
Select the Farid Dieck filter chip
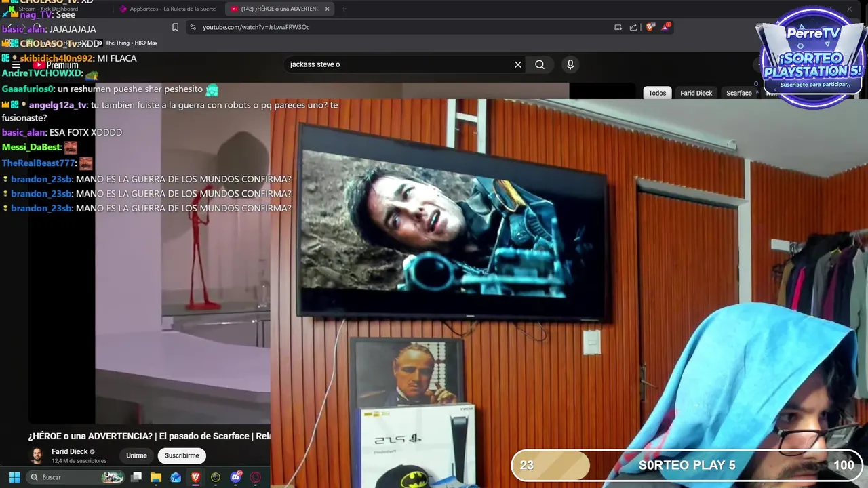pyautogui.click(x=696, y=93)
